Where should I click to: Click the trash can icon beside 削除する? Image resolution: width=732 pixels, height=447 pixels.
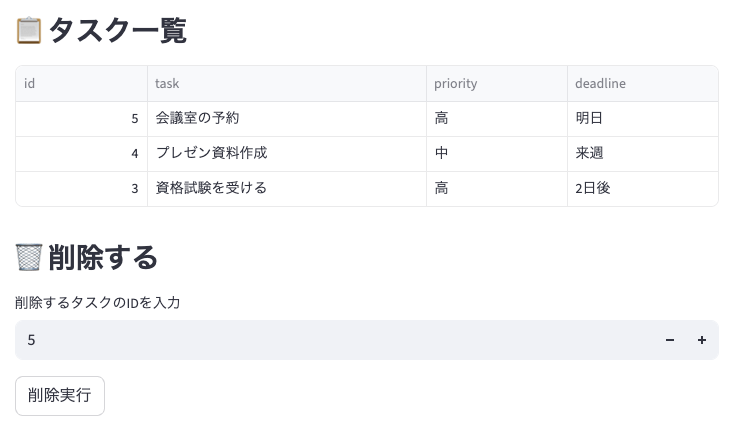click(29, 257)
